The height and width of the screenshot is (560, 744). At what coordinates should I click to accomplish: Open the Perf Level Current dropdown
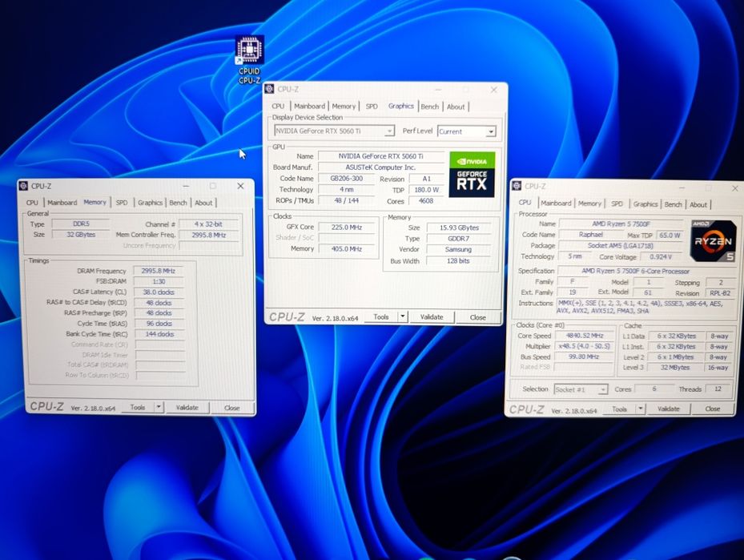tap(466, 131)
